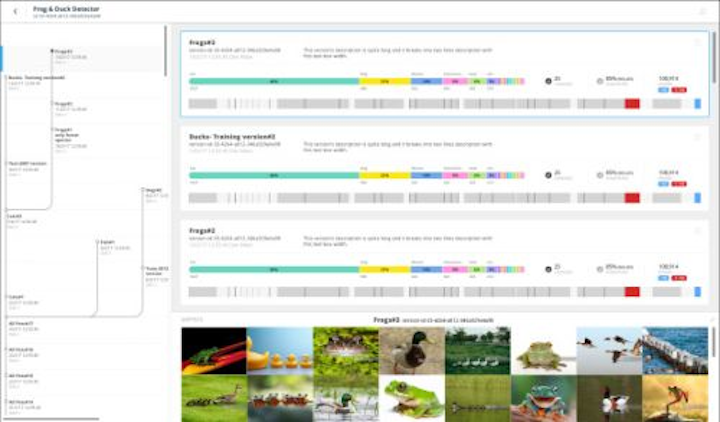Click the version tree vertical scrollbar
This screenshot has height=422, width=720.
(166, 51)
